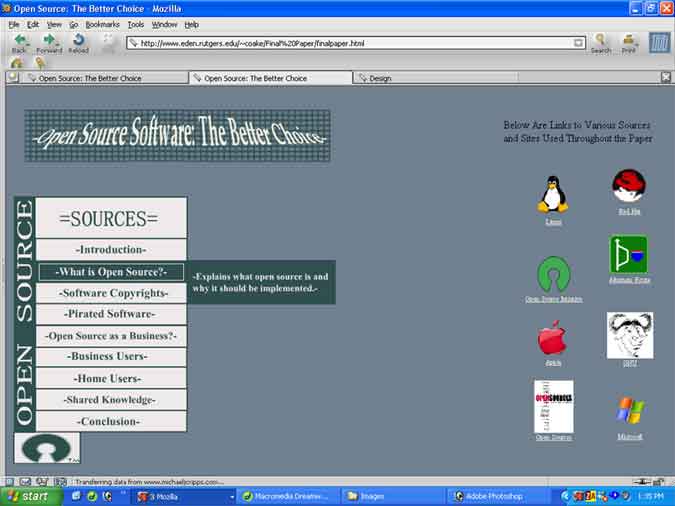
Task: Click the Print toolbar icon
Action: coord(628,42)
